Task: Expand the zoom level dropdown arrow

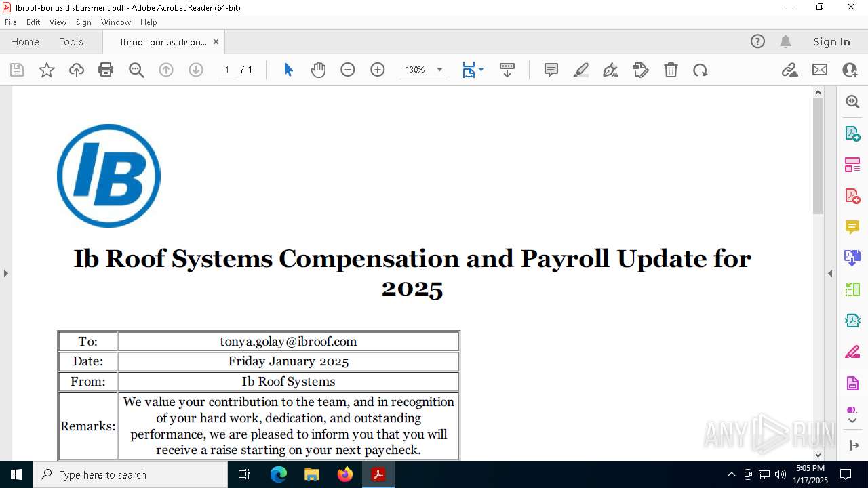Action: (x=439, y=70)
